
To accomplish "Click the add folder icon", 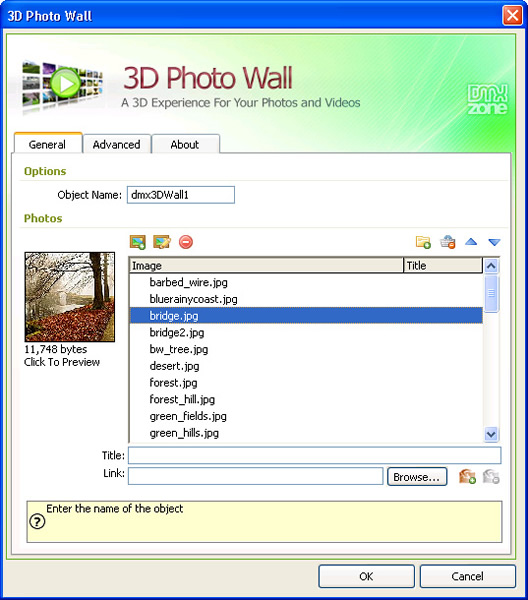I will (423, 242).
